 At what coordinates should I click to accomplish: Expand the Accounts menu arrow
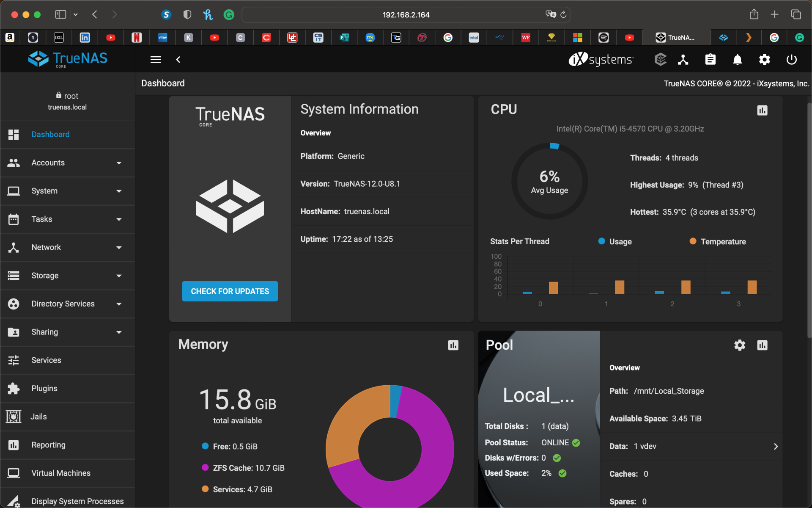point(119,163)
